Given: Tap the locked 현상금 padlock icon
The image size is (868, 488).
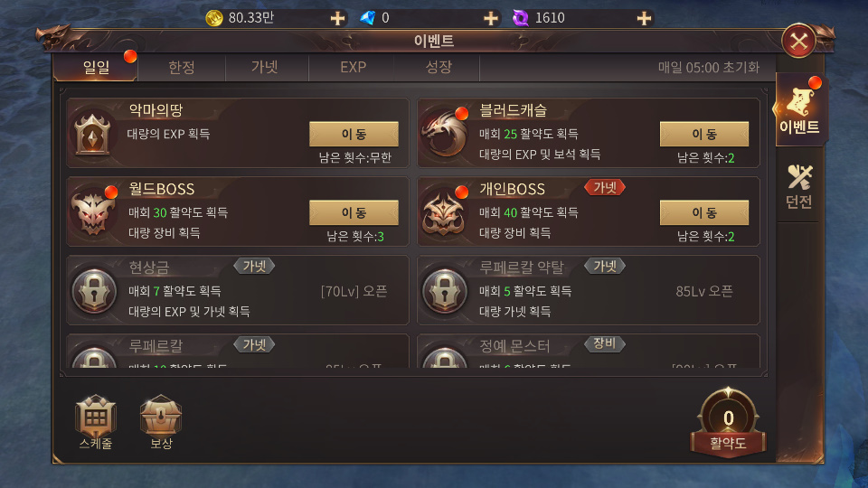Looking at the screenshot, I should [x=94, y=291].
